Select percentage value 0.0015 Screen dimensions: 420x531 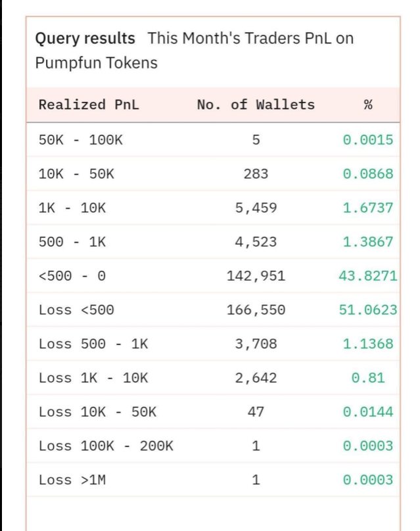click(x=368, y=140)
